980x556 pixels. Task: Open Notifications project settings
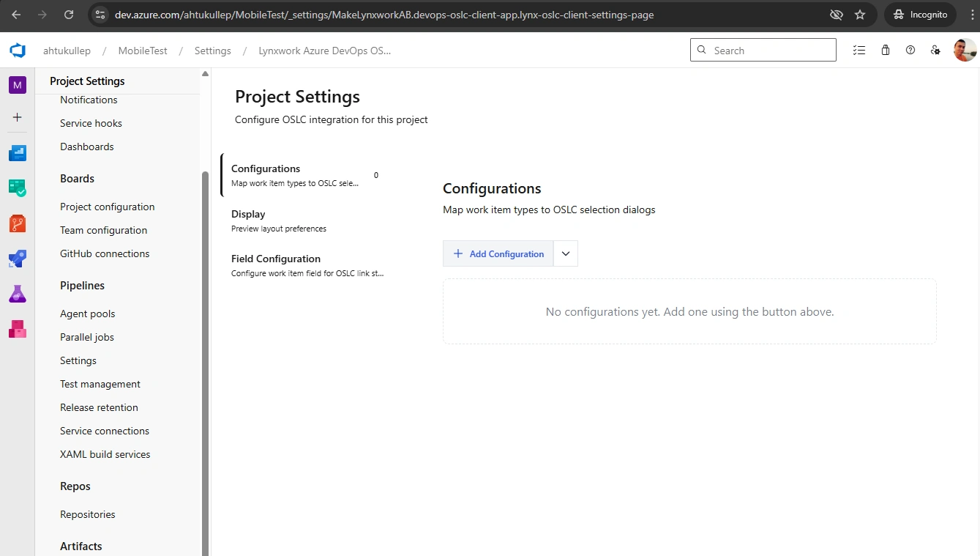pyautogui.click(x=89, y=100)
